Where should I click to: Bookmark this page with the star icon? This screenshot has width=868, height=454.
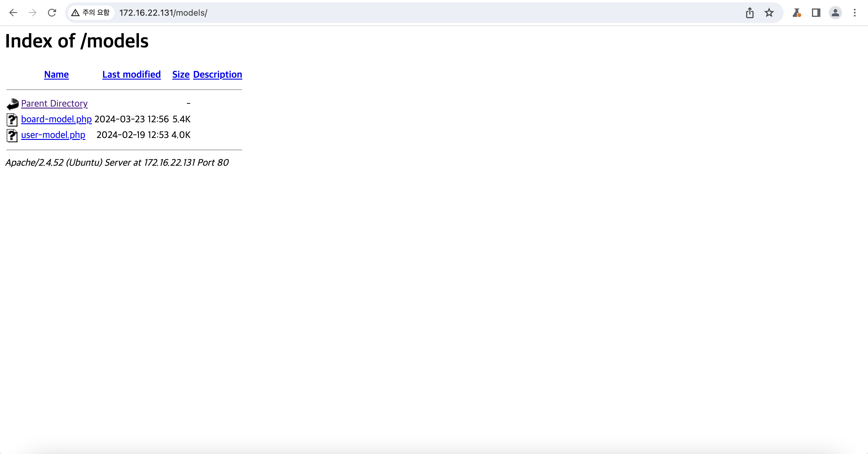click(769, 13)
